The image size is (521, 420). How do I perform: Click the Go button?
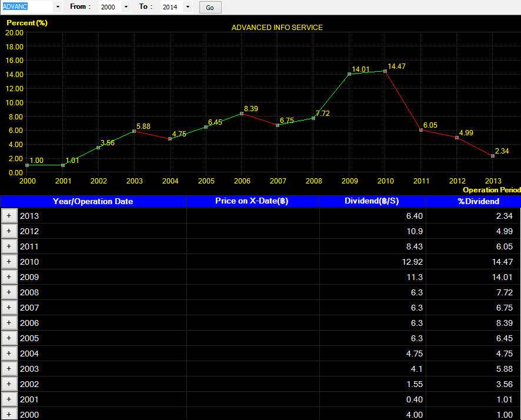click(210, 7)
